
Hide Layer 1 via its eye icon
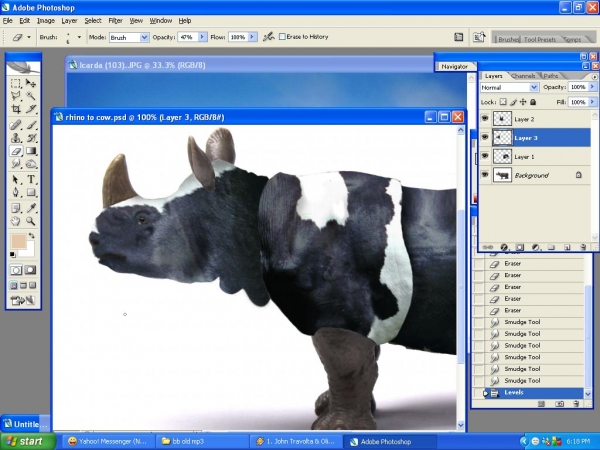pos(485,156)
